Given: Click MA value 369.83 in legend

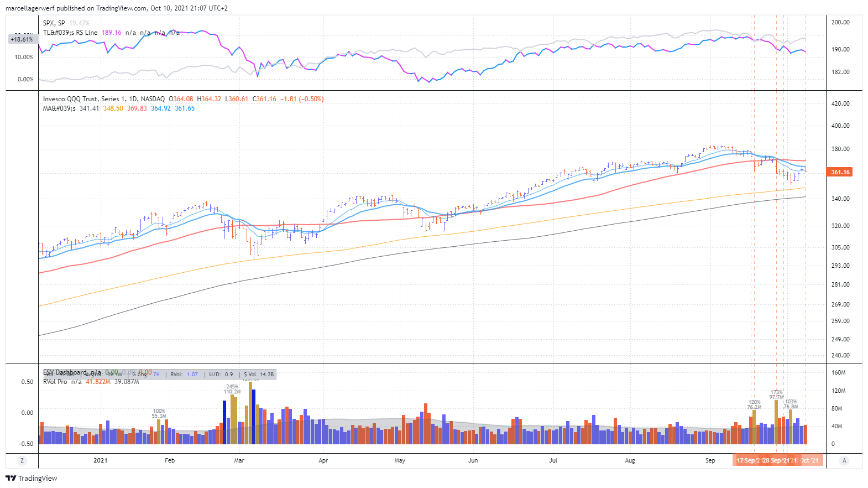Looking at the screenshot, I should click(x=137, y=108).
